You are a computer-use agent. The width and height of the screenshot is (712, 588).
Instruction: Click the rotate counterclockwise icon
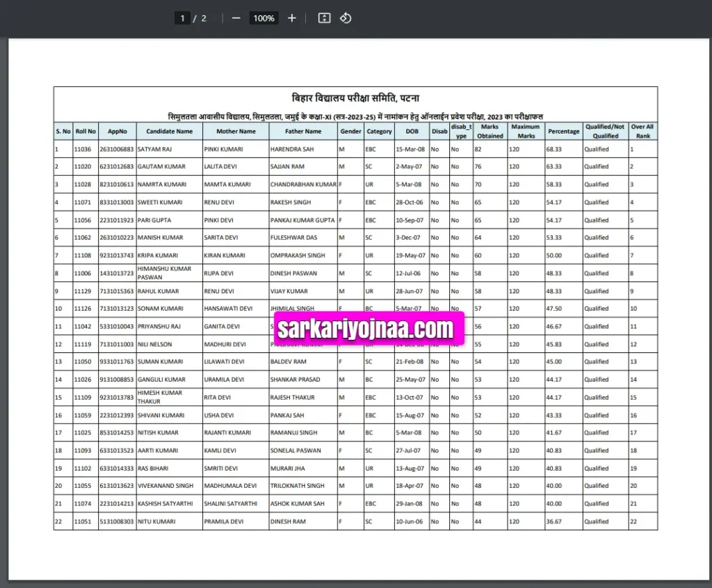346,18
